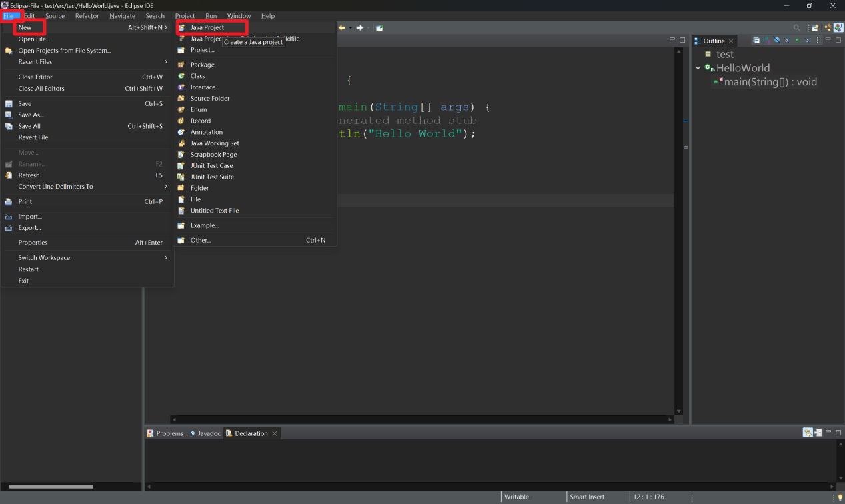Open the Window menu in menu bar

coord(239,16)
